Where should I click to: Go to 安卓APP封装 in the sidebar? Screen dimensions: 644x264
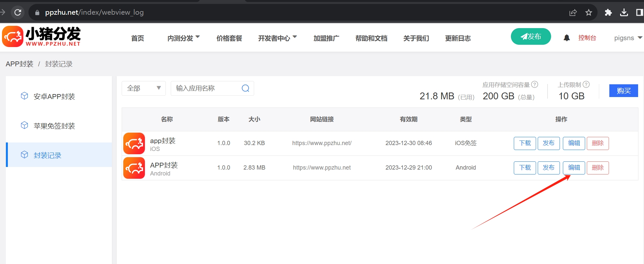point(54,96)
